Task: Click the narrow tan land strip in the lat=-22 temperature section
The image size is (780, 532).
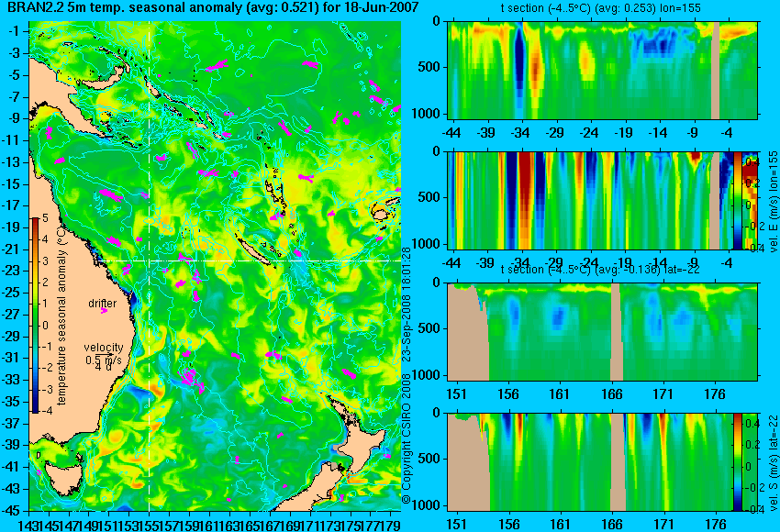Action: click(x=617, y=332)
